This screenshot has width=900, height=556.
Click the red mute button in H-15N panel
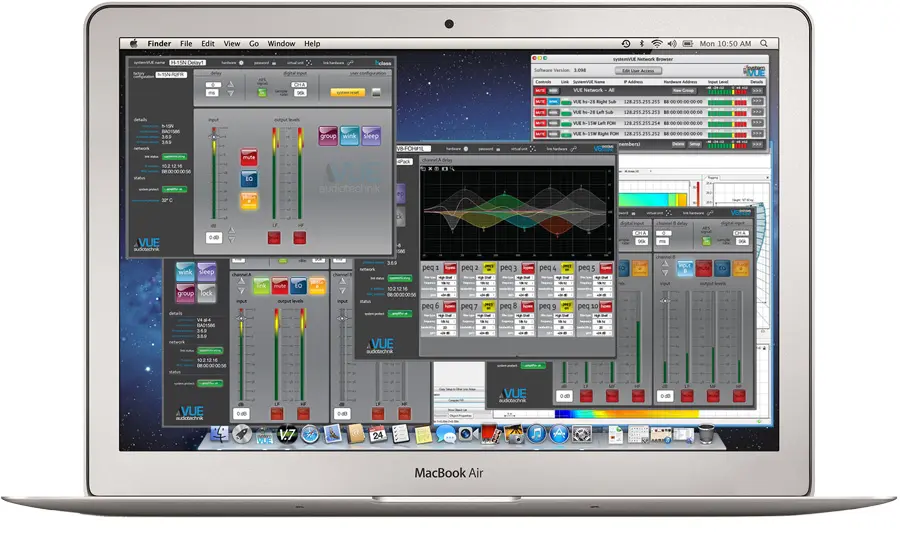pyautogui.click(x=249, y=157)
